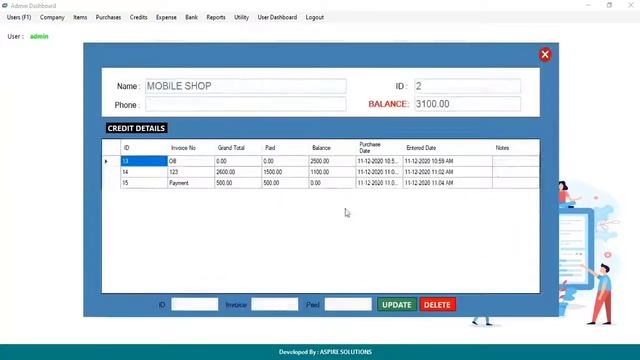Open the Bank menu
Viewport: 640px width, 360px height.
[x=191, y=18]
